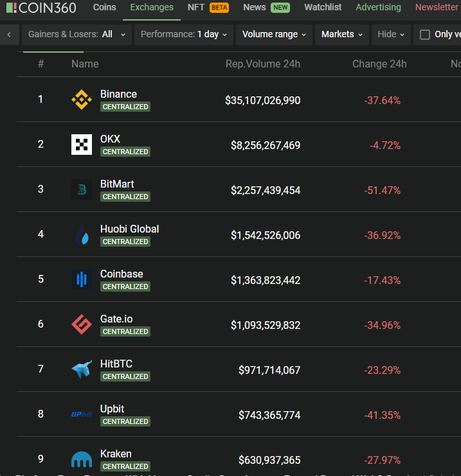
Task: Click the Huobi Global flame icon
Action: click(82, 234)
